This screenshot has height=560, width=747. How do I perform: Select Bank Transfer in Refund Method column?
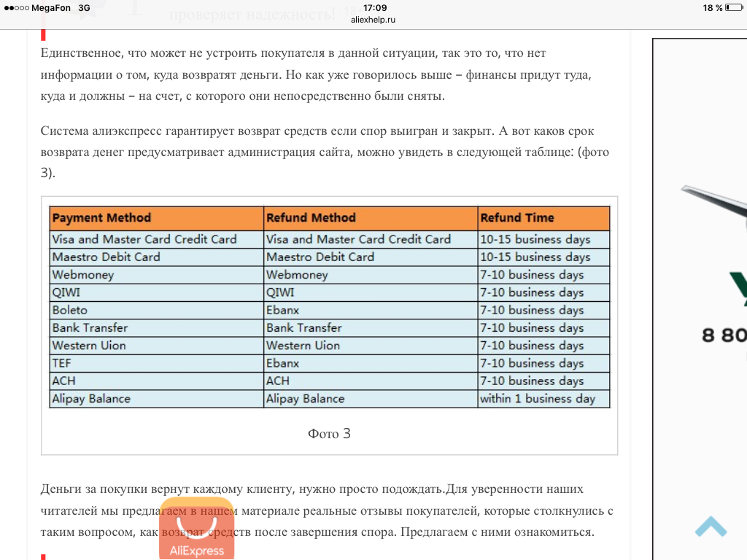pos(371,327)
